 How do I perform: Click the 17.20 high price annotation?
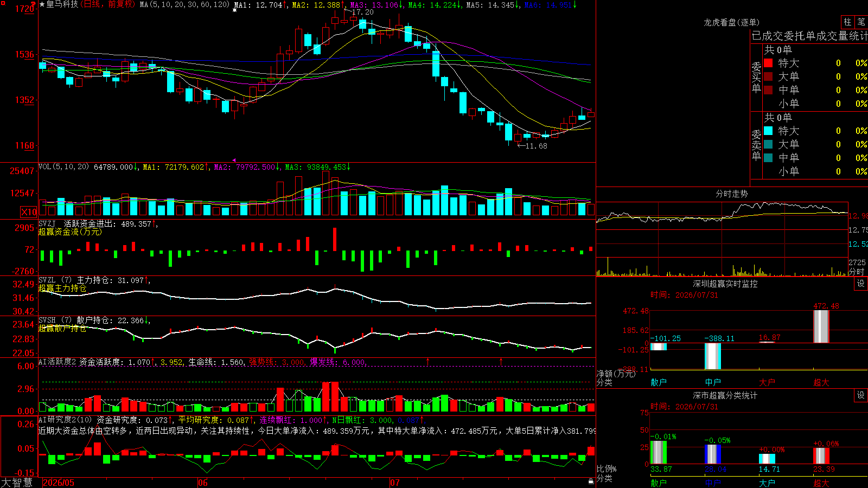click(362, 12)
